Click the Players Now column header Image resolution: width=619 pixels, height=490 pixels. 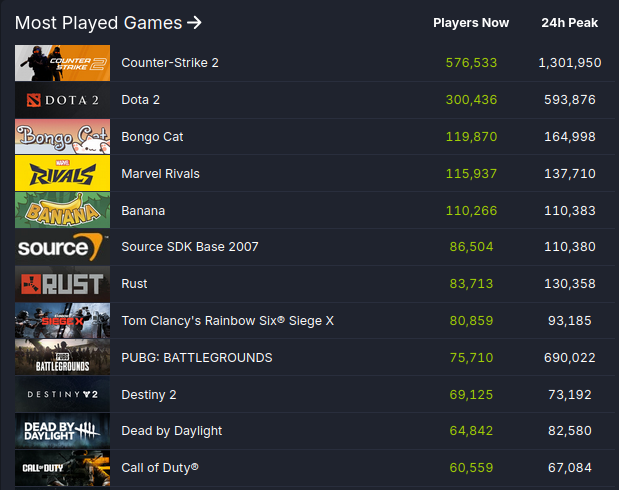pyautogui.click(x=471, y=23)
